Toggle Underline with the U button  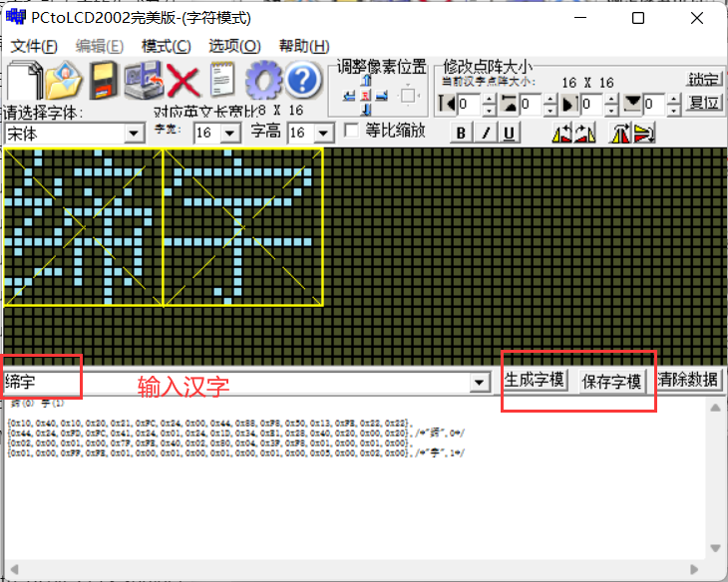pyautogui.click(x=509, y=133)
